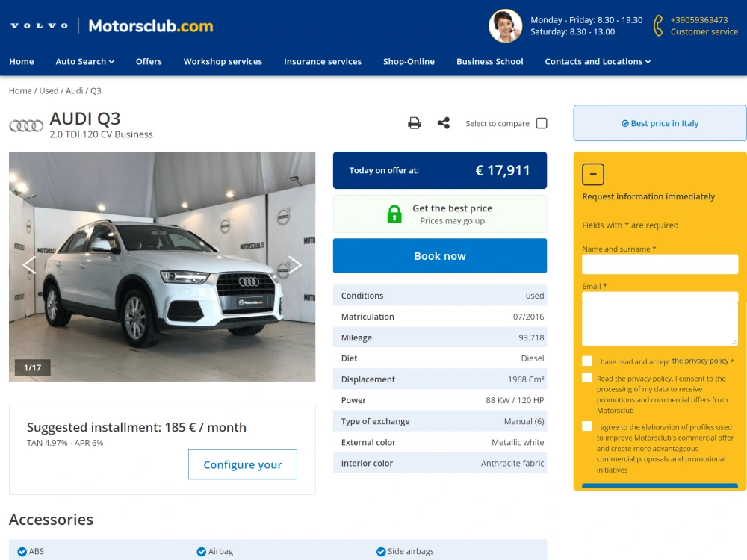Screen dimensions: 747x560
Task: Call customer service number +39059363473
Action: [x=699, y=20]
